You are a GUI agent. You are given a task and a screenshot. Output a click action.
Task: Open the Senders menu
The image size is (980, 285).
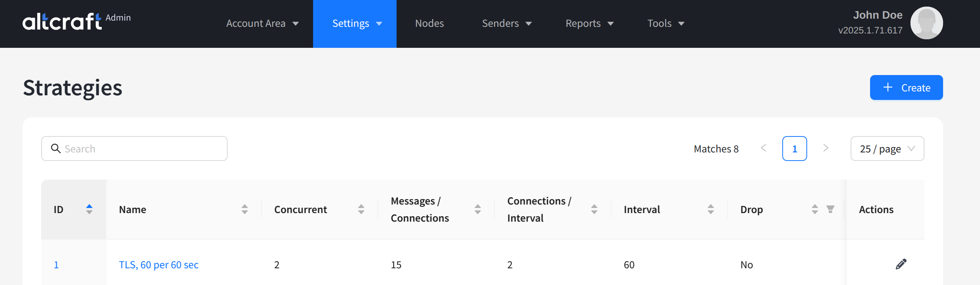pyautogui.click(x=507, y=24)
